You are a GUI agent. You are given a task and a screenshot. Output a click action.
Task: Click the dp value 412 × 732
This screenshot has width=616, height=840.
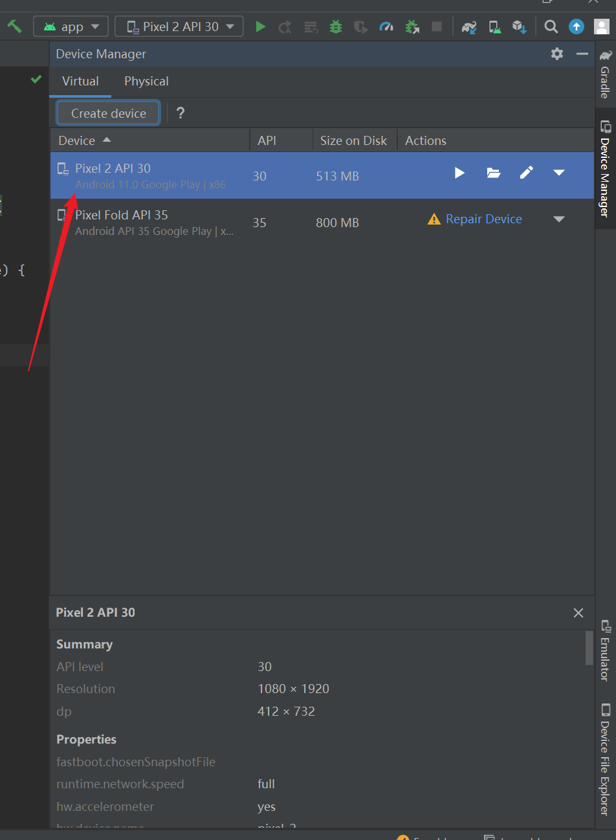coord(286,711)
